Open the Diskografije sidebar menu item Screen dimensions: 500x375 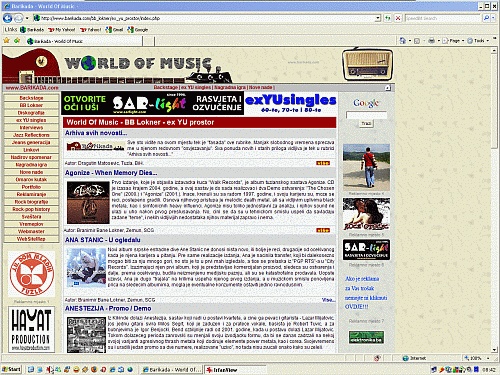(31, 113)
